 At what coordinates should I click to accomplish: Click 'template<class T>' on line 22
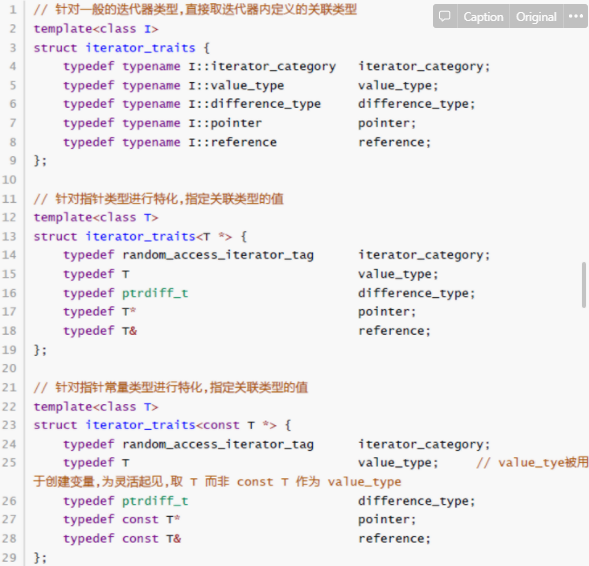tap(96, 407)
